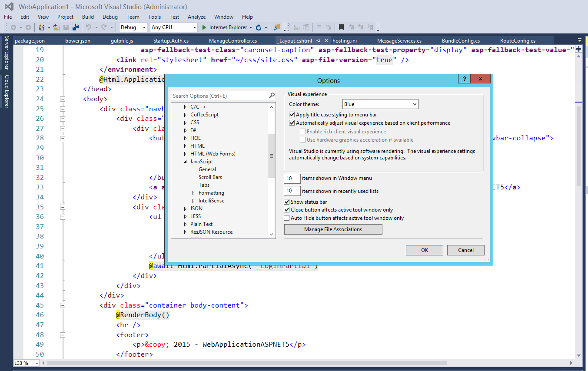This screenshot has height=371, width=588.
Task: Expand the CoffeeScript options node
Action: (185, 115)
